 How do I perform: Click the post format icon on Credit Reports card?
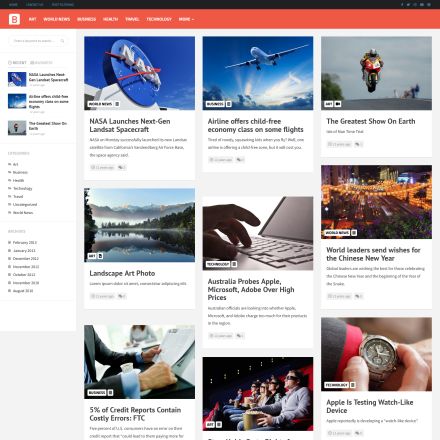tap(110, 393)
